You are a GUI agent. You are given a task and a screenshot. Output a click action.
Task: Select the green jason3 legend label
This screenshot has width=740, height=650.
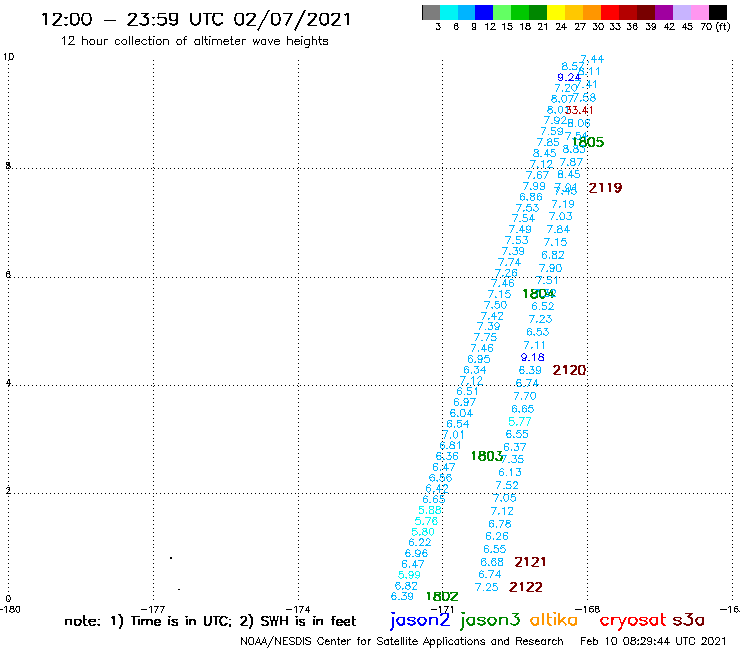(490, 620)
